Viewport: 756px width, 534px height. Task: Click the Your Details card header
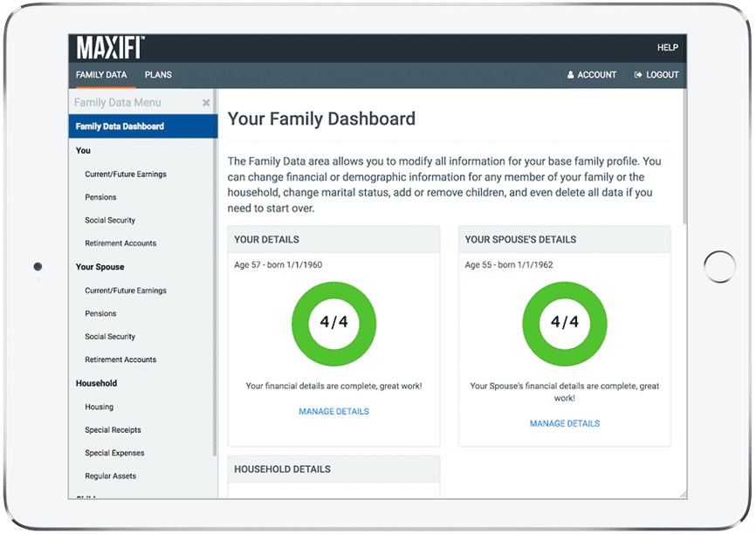click(x=333, y=240)
